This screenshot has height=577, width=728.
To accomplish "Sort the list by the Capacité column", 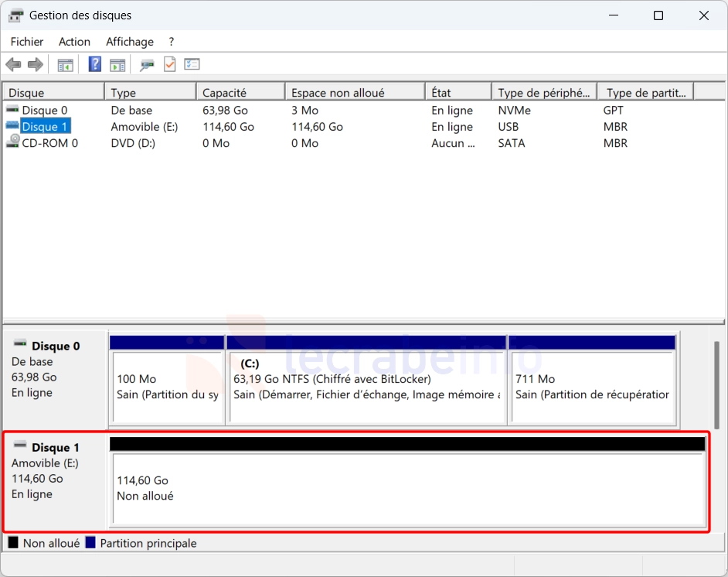I will tap(240, 93).
